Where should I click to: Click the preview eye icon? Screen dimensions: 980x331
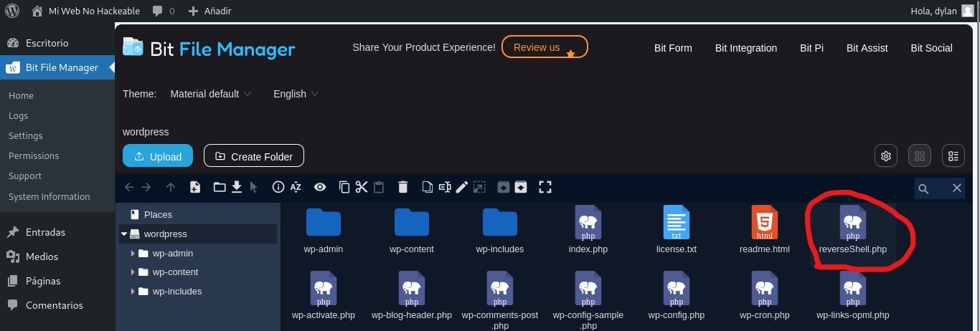(x=320, y=187)
